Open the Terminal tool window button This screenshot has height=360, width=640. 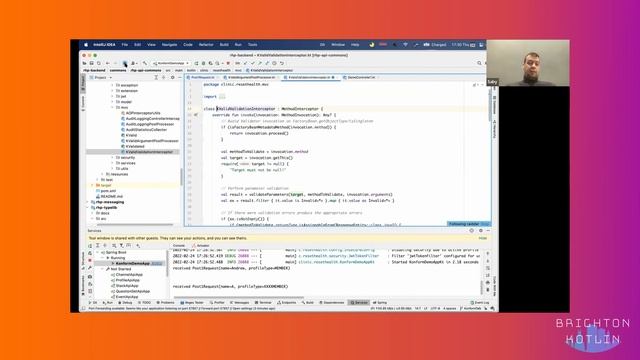pyautogui.click(x=263, y=302)
